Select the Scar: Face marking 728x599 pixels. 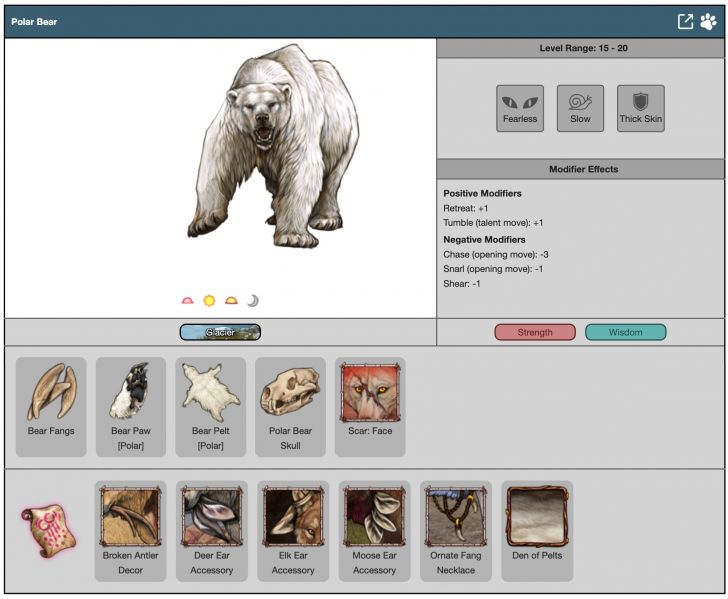tap(370, 407)
